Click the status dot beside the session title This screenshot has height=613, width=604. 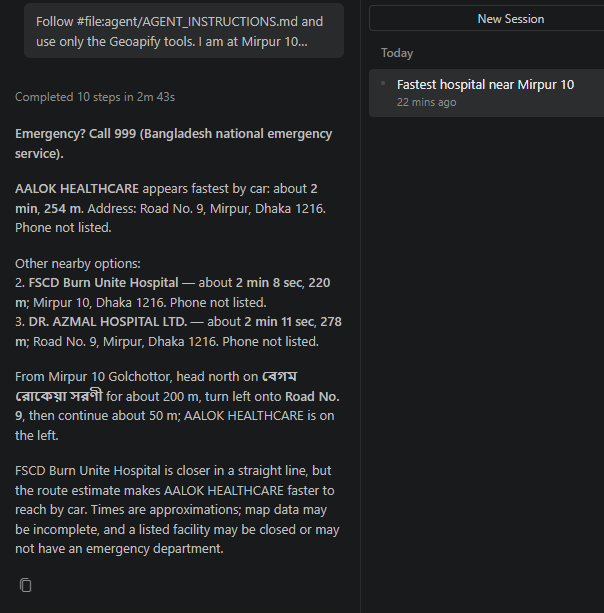tap(383, 83)
